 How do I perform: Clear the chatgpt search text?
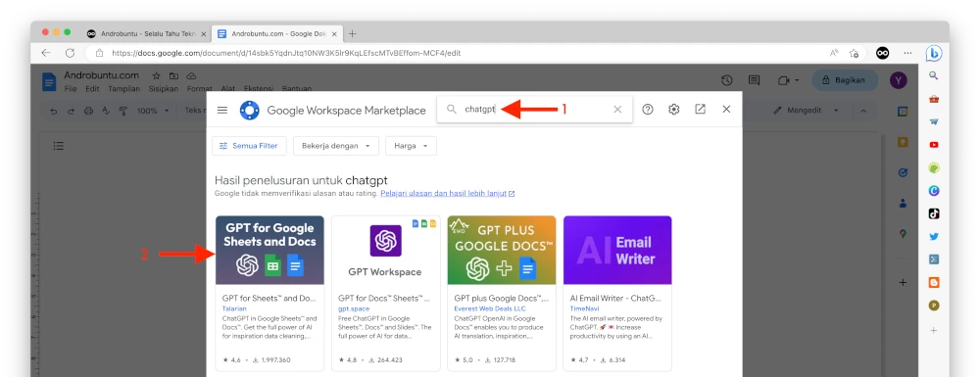point(617,110)
